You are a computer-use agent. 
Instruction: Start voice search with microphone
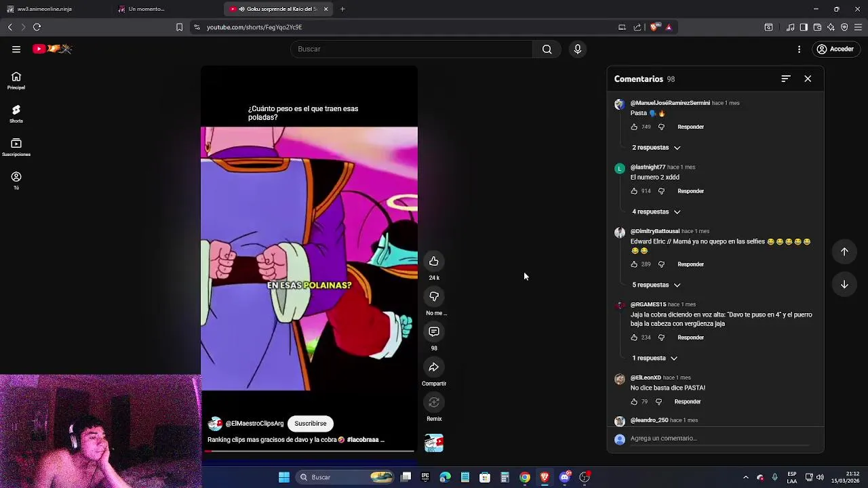point(578,49)
